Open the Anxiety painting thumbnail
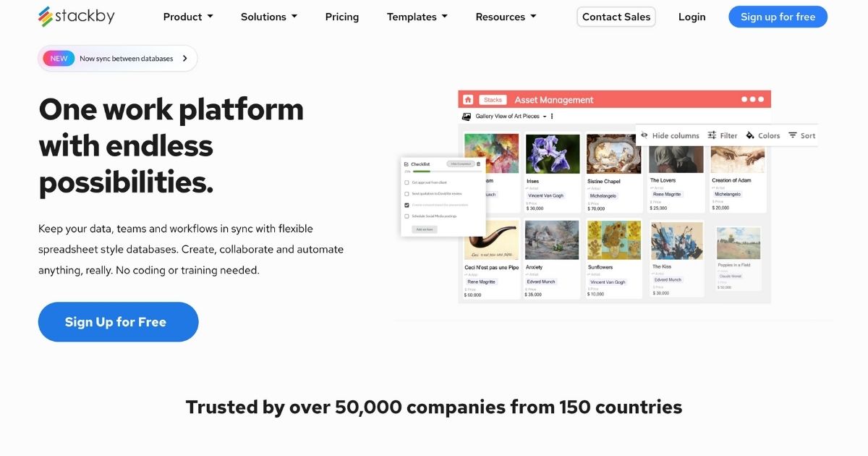This screenshot has height=456, width=868. click(x=553, y=240)
